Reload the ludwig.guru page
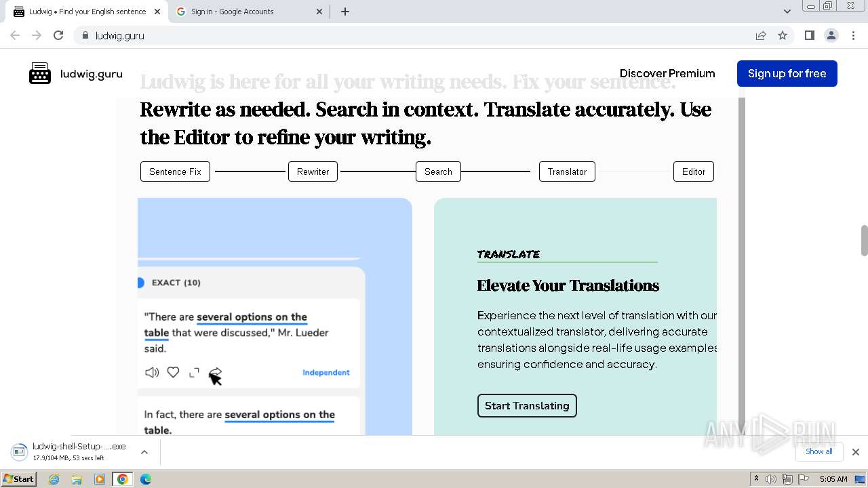 tap(58, 35)
